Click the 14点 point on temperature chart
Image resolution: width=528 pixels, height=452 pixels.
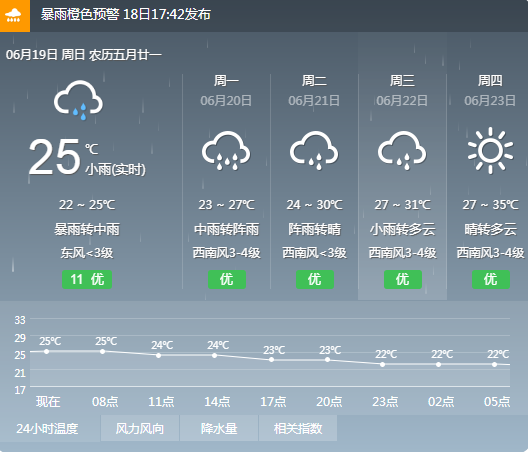tap(214, 355)
